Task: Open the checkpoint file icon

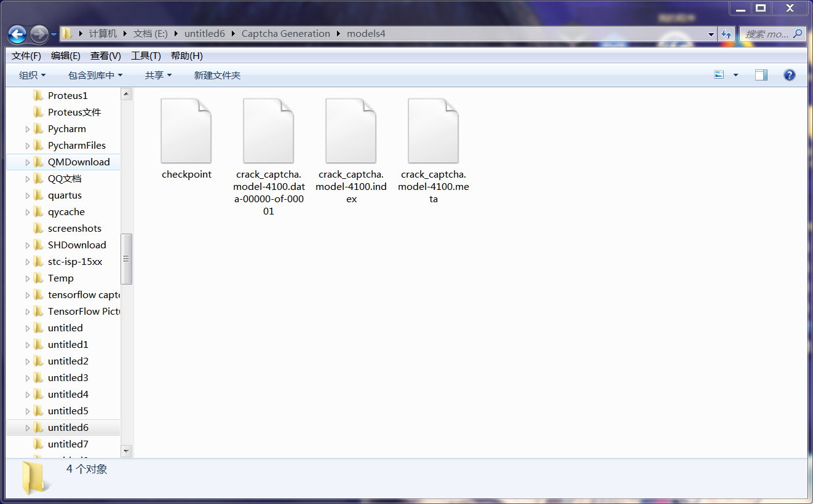Action: click(x=186, y=130)
